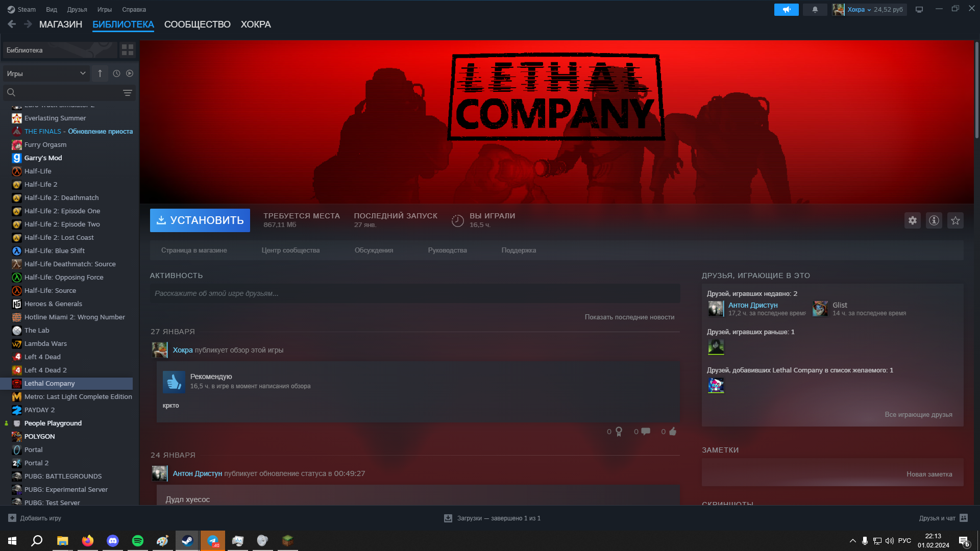Open the notifications bell
This screenshot has width=980, height=551.
tap(815, 10)
